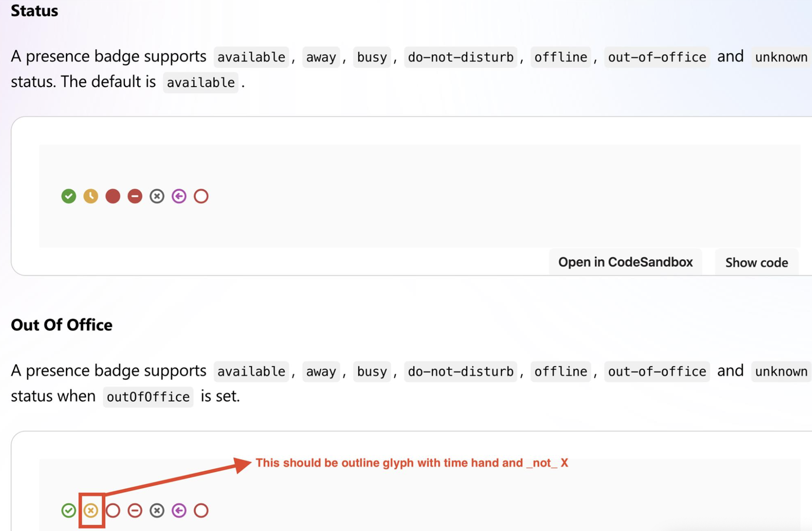812x531 pixels.
Task: Click the green available presence badge
Action: (x=69, y=196)
